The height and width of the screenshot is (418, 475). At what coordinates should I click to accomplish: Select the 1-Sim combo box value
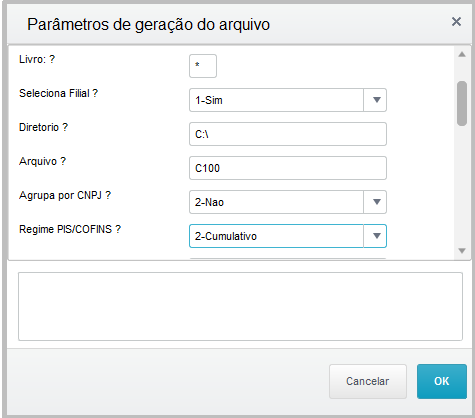(x=276, y=100)
